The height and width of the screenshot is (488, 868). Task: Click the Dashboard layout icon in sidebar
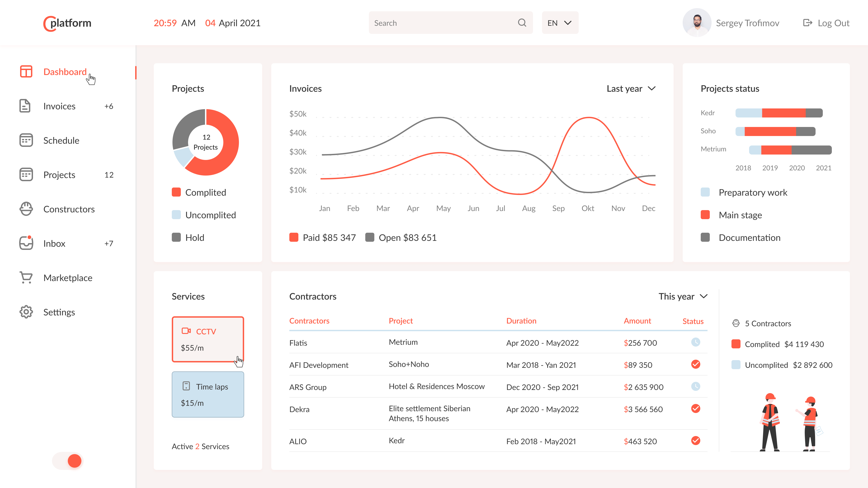[x=26, y=72]
